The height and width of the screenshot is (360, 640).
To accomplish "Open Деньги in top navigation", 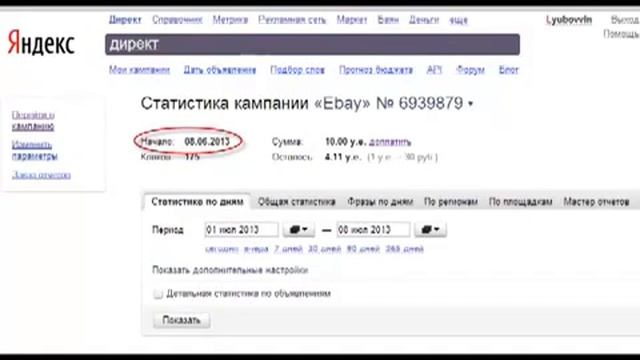I will click(x=424, y=20).
